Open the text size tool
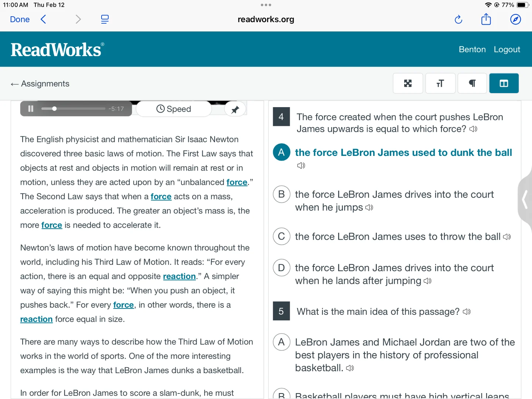Image resolution: width=532 pixels, height=399 pixels. (x=440, y=83)
